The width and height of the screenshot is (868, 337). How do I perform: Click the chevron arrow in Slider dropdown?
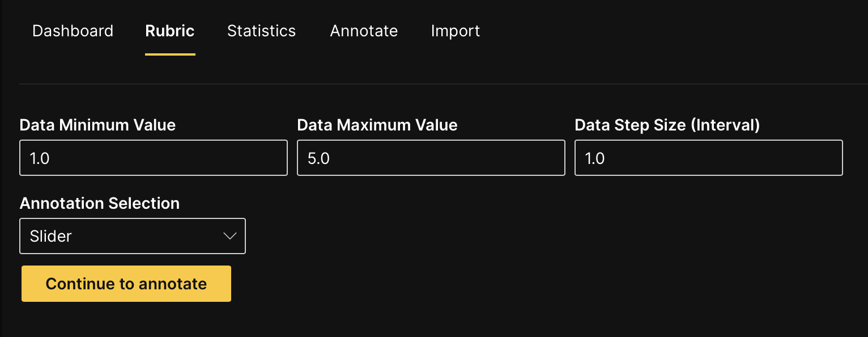point(229,236)
